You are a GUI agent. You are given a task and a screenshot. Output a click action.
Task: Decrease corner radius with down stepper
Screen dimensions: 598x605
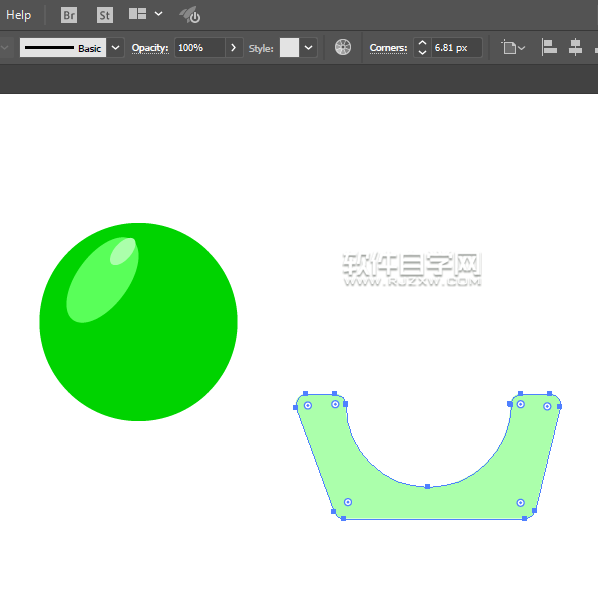[422, 52]
